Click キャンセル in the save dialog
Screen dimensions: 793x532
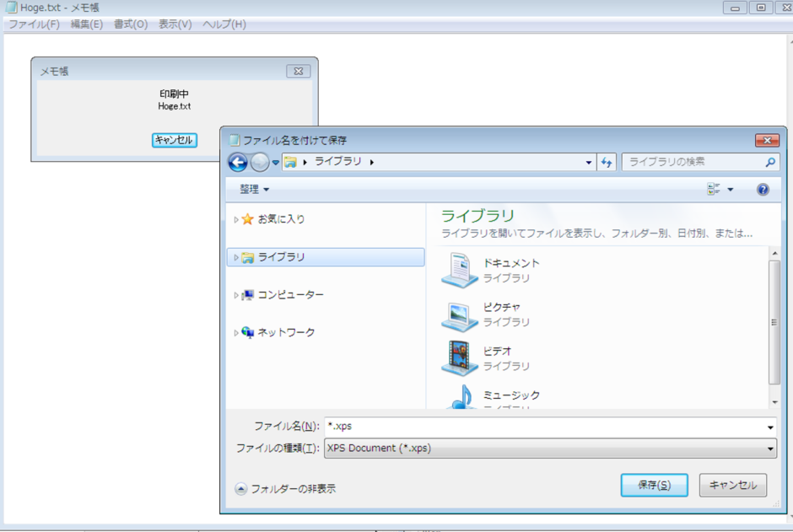pyautogui.click(x=733, y=485)
